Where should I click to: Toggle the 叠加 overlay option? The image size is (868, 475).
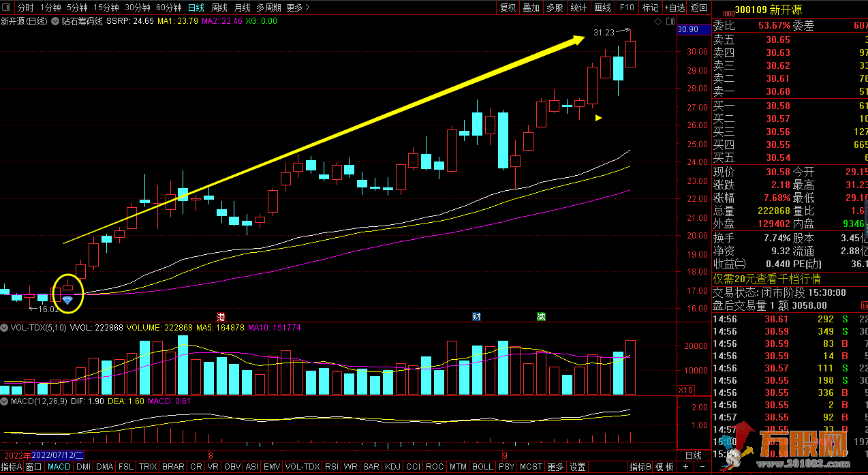click(x=531, y=7)
